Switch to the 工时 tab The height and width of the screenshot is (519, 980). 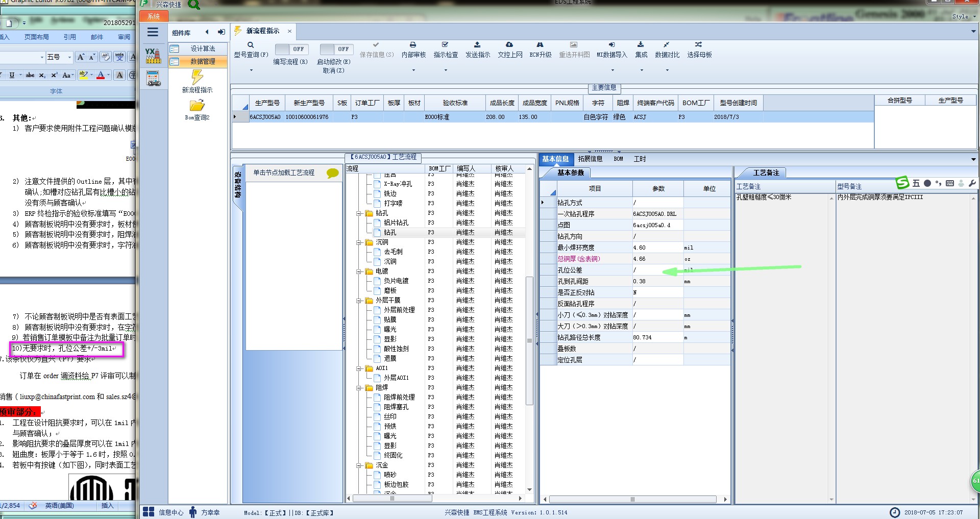click(x=640, y=159)
